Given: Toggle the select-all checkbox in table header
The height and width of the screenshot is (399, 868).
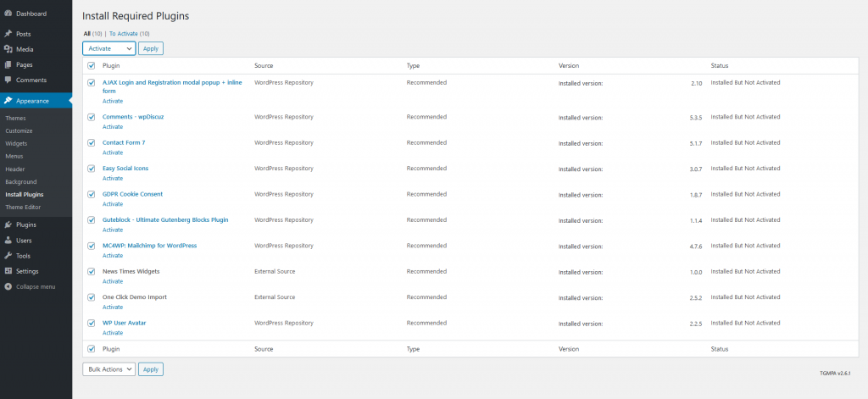Looking at the screenshot, I should (92, 66).
